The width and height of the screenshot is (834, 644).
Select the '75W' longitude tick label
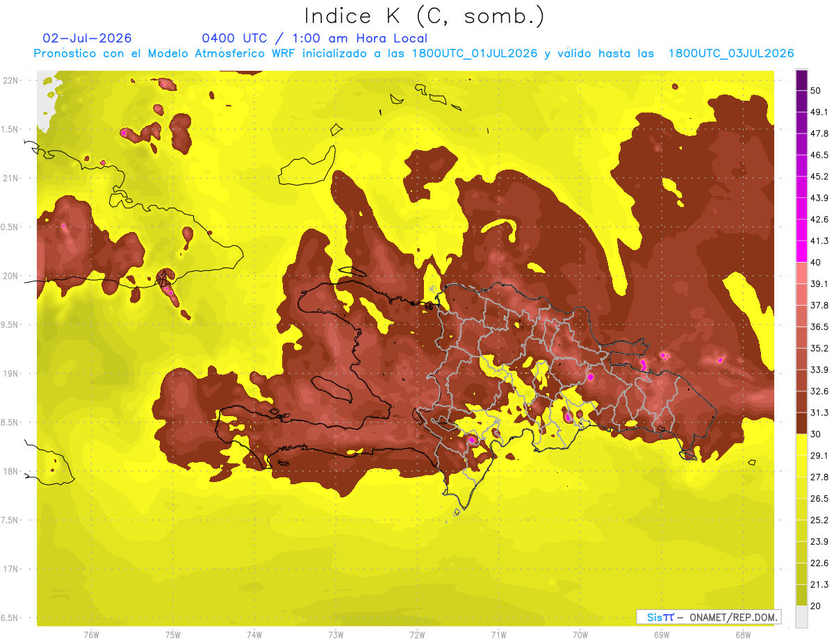[x=173, y=635]
